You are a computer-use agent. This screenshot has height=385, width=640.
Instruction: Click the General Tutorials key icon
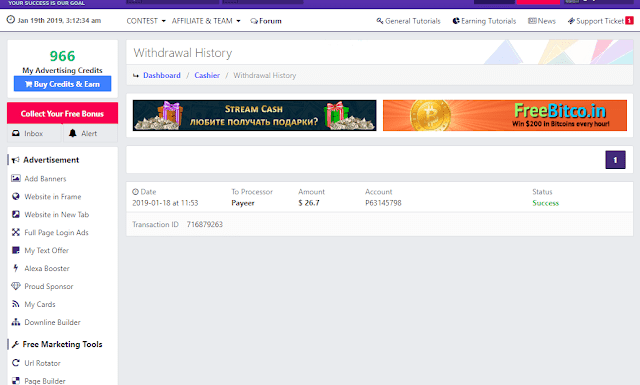[380, 20]
